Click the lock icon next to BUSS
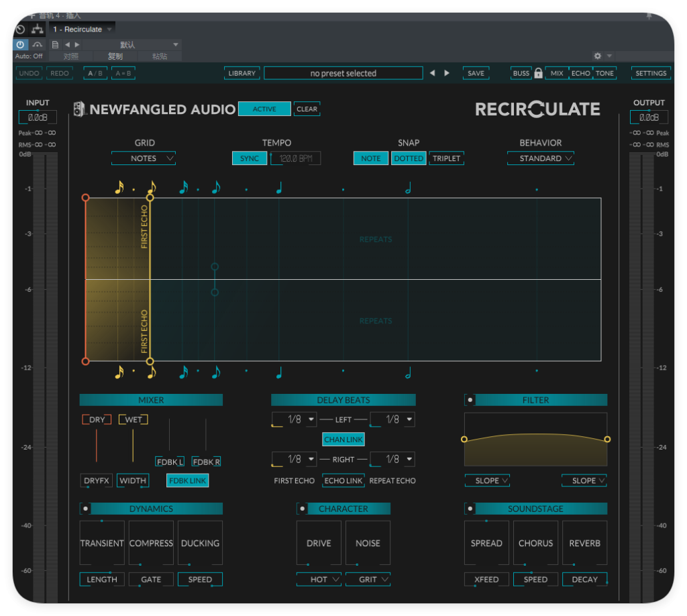Viewport: 687px width, 616px height. point(539,73)
